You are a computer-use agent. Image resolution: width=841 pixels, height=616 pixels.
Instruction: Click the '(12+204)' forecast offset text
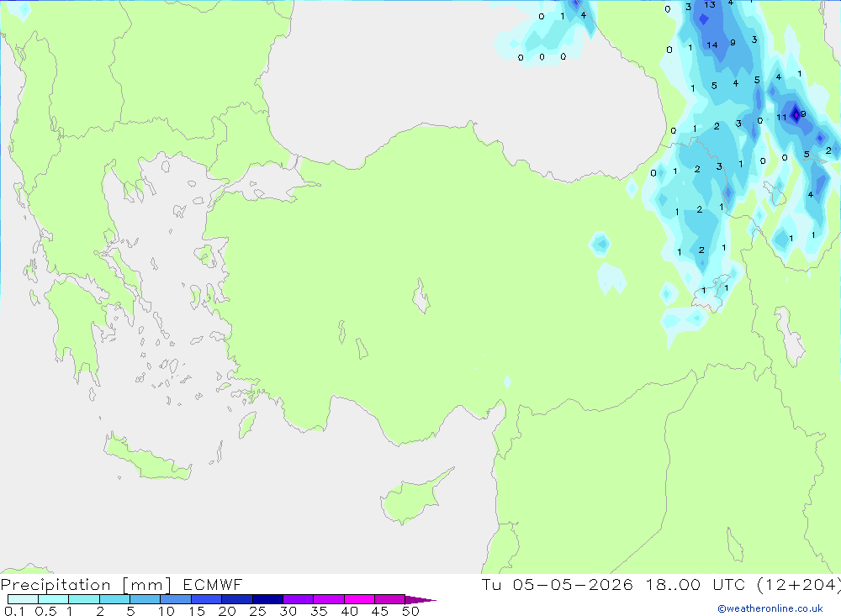799,585
